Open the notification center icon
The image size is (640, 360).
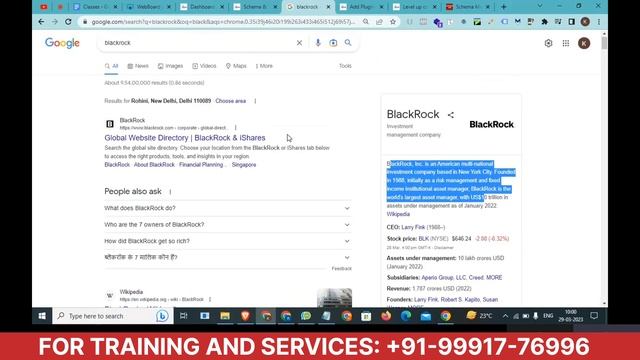[594, 316]
